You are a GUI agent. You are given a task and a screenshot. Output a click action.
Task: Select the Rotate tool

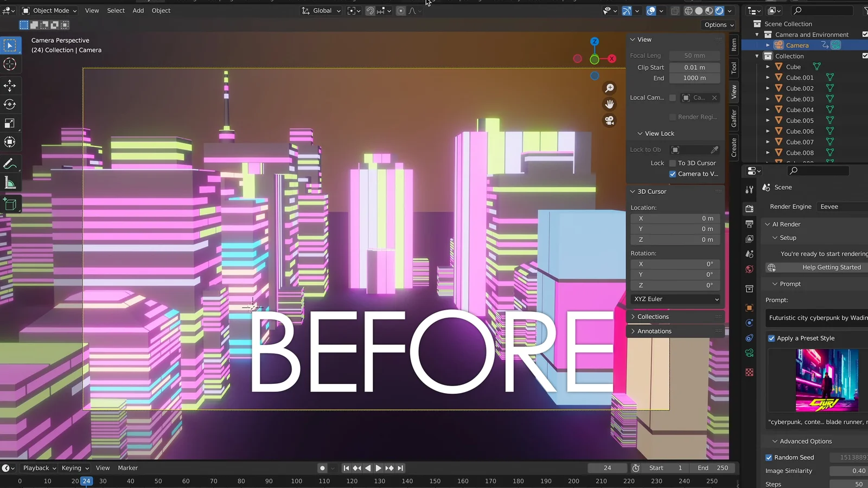11,104
